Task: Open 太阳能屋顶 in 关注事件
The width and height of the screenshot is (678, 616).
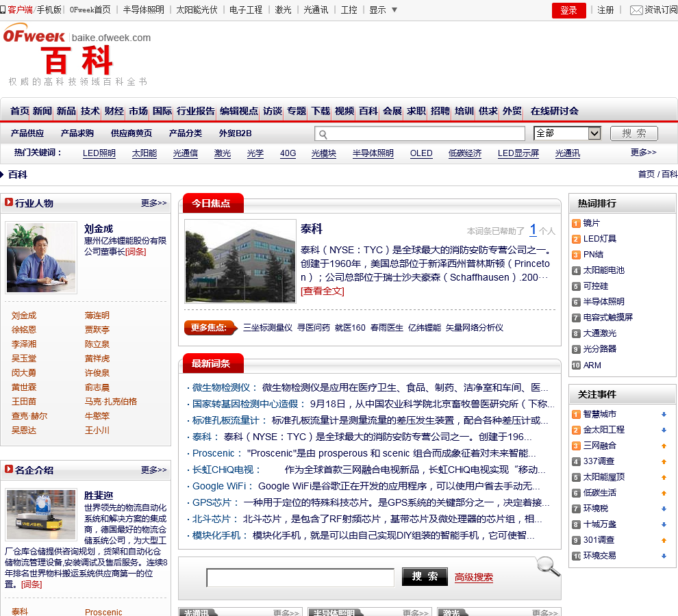Action: coord(603,477)
